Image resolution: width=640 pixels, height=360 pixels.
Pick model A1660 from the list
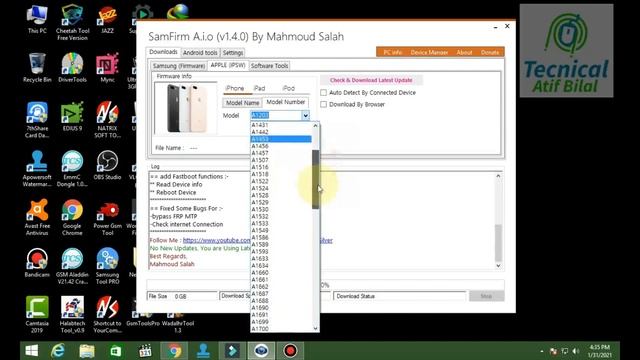pyautogui.click(x=281, y=273)
